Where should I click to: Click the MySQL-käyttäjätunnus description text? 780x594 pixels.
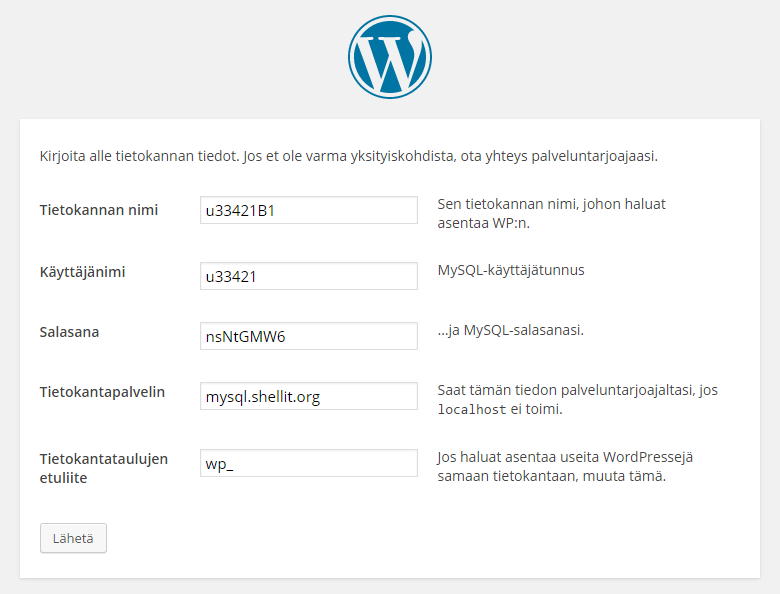(511, 270)
